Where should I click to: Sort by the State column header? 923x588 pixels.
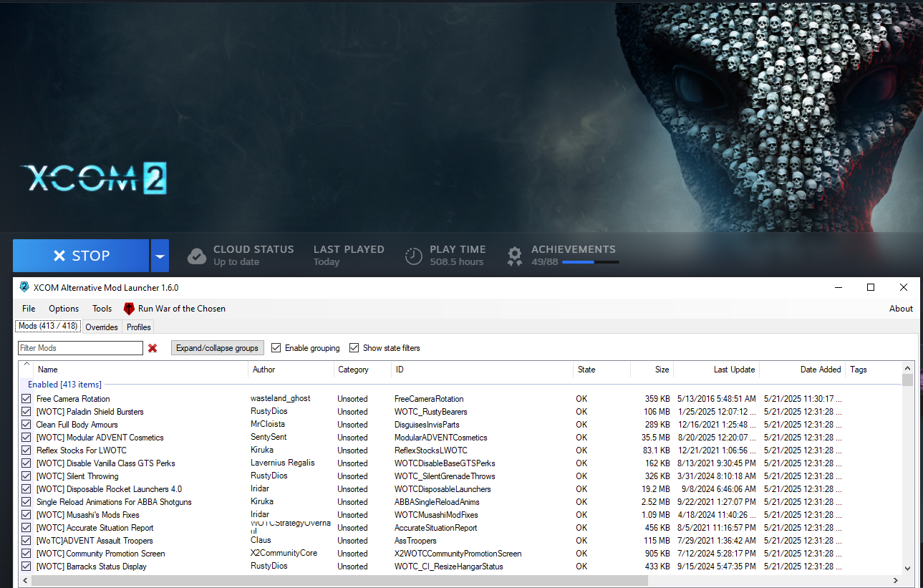point(601,370)
